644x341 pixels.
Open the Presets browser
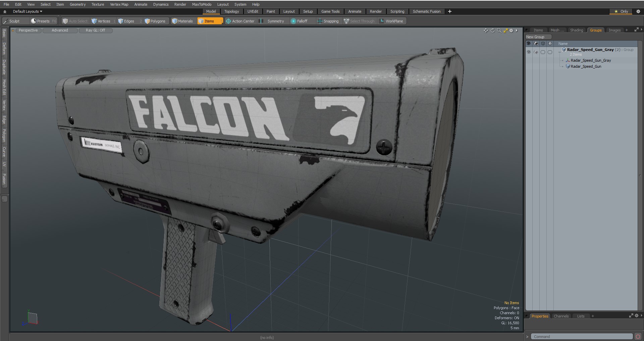point(44,21)
